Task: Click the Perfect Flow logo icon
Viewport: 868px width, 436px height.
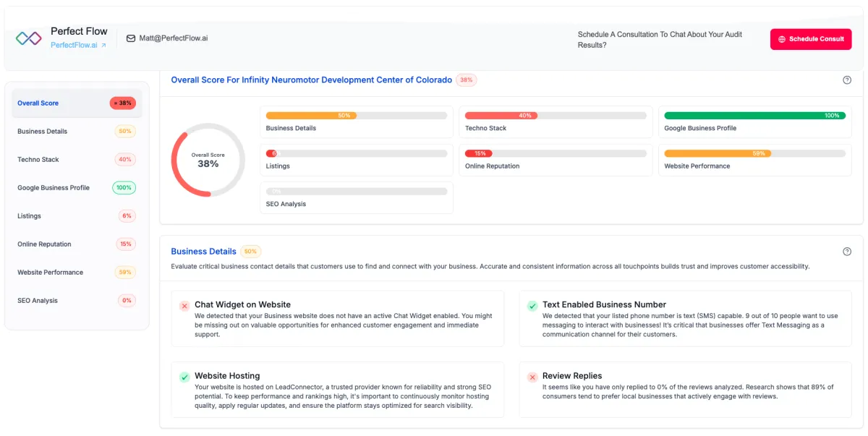Action: click(29, 38)
